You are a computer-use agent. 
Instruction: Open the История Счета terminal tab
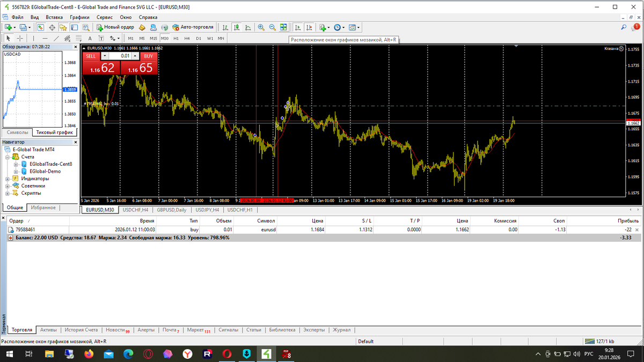(81, 330)
